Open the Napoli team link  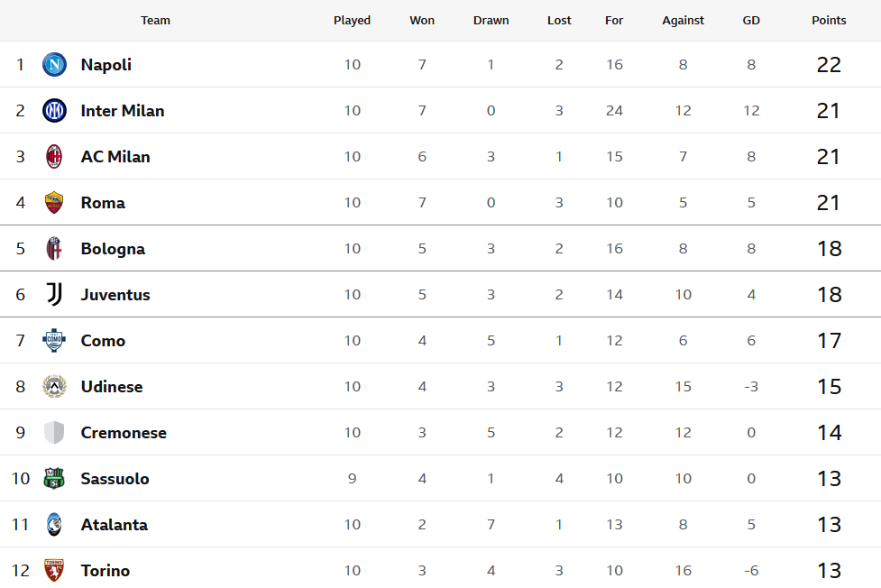point(106,65)
